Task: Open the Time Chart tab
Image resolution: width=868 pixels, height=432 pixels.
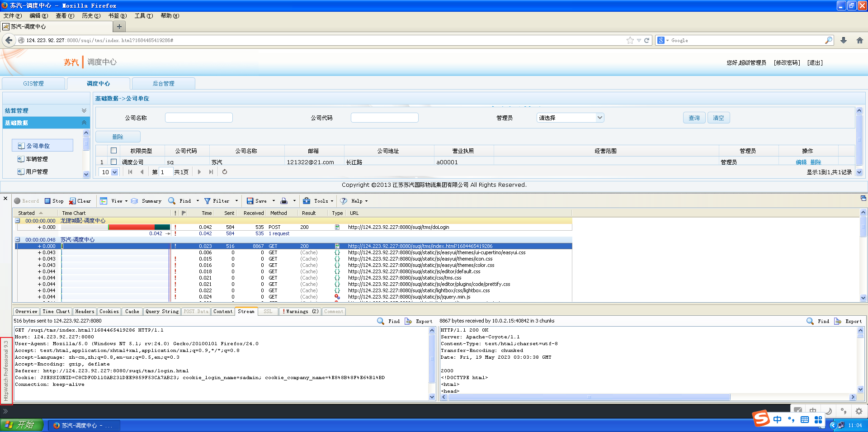Action: click(56, 311)
